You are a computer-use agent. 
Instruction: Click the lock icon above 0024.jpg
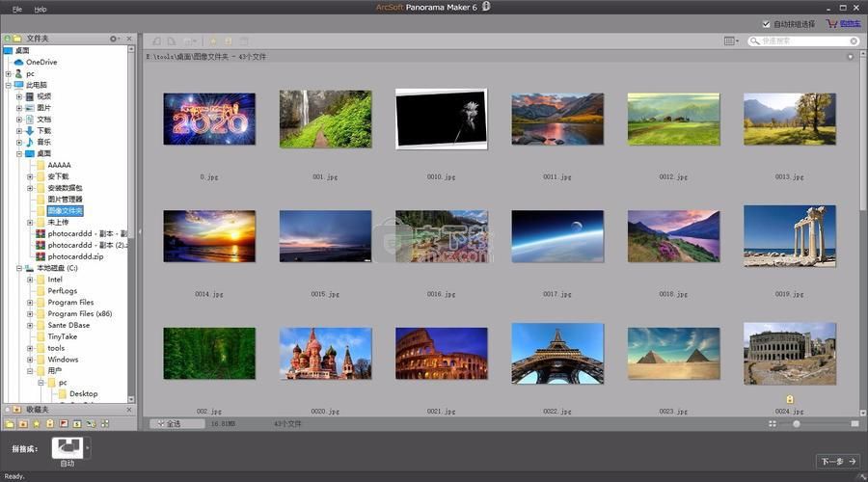click(x=789, y=399)
